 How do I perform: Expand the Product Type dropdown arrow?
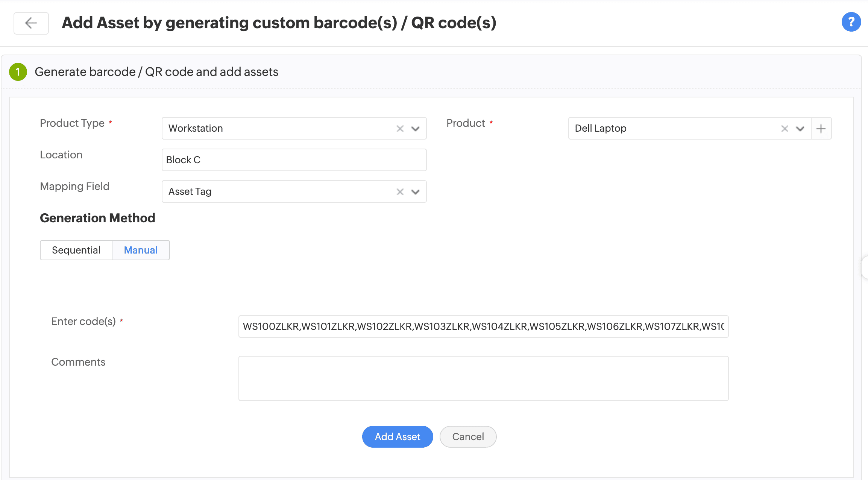tap(415, 129)
